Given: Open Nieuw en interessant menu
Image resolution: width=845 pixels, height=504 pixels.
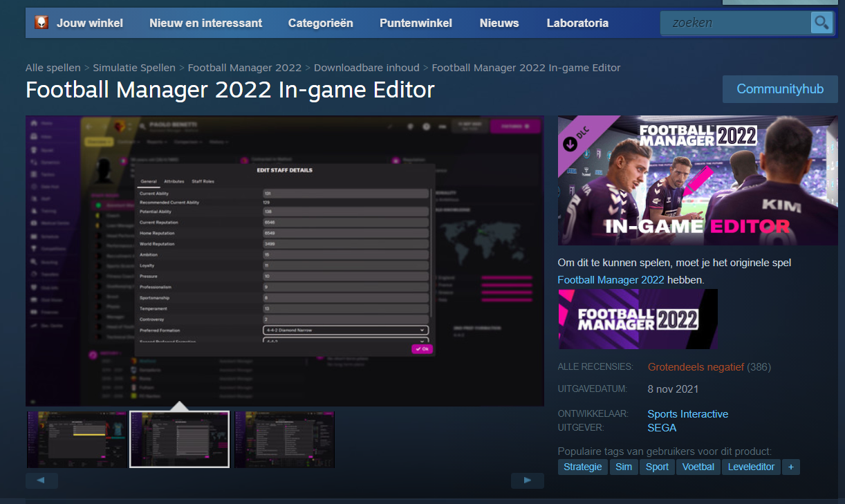Looking at the screenshot, I should click(x=205, y=23).
